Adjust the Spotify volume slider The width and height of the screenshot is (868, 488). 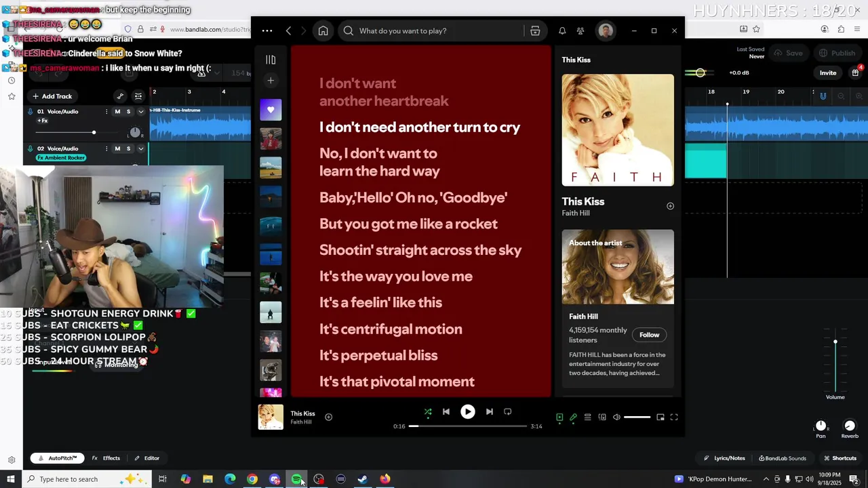637,418
